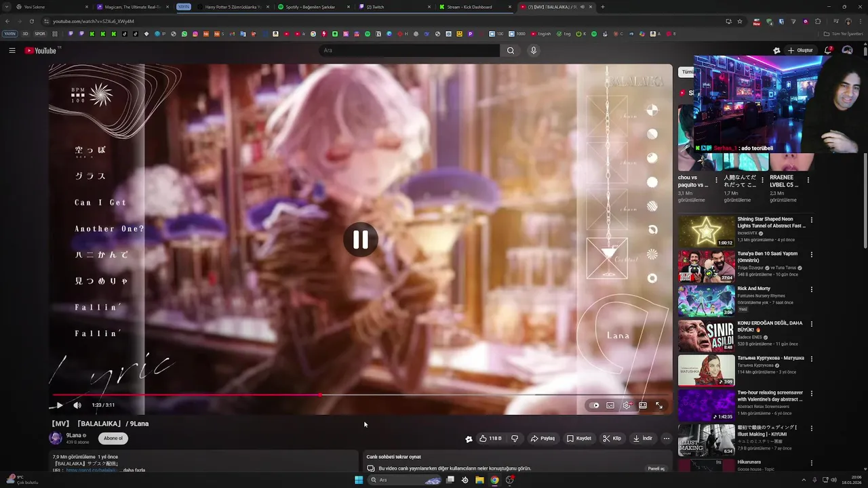Open the URL link in description

coord(92,470)
